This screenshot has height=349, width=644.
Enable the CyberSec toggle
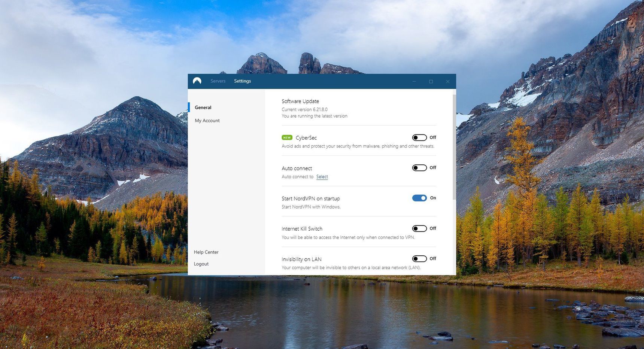[x=419, y=137]
